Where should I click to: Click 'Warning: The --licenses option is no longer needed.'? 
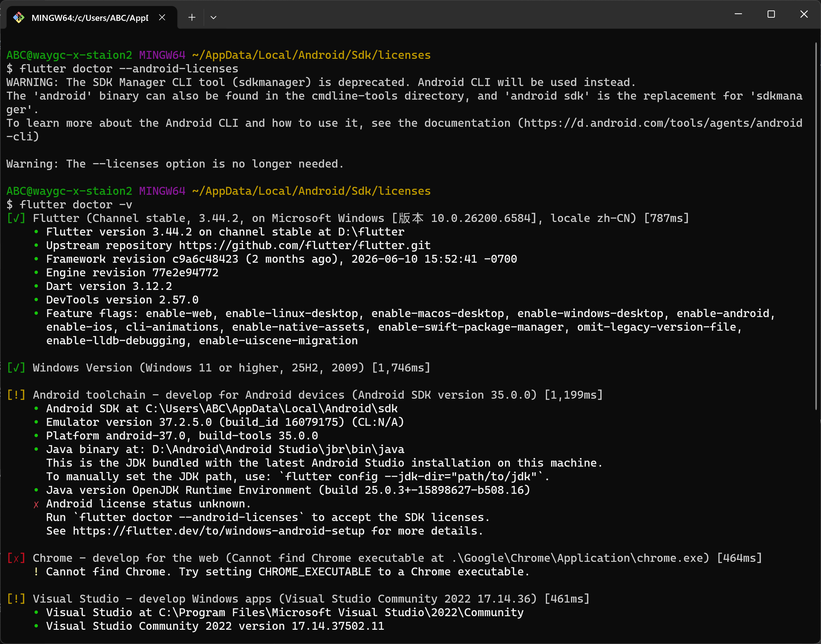coord(175,164)
